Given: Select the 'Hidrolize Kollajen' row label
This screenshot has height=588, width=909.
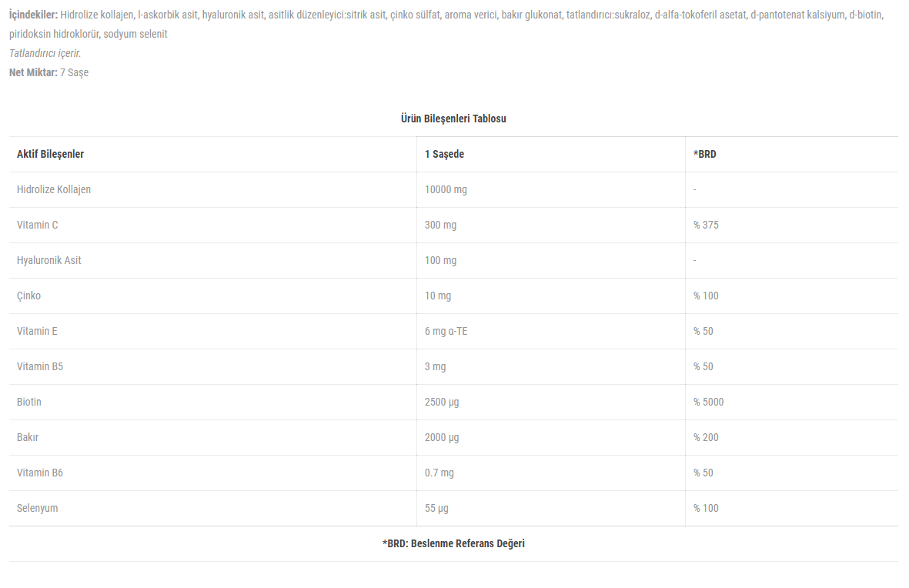Looking at the screenshot, I should coord(54,189).
